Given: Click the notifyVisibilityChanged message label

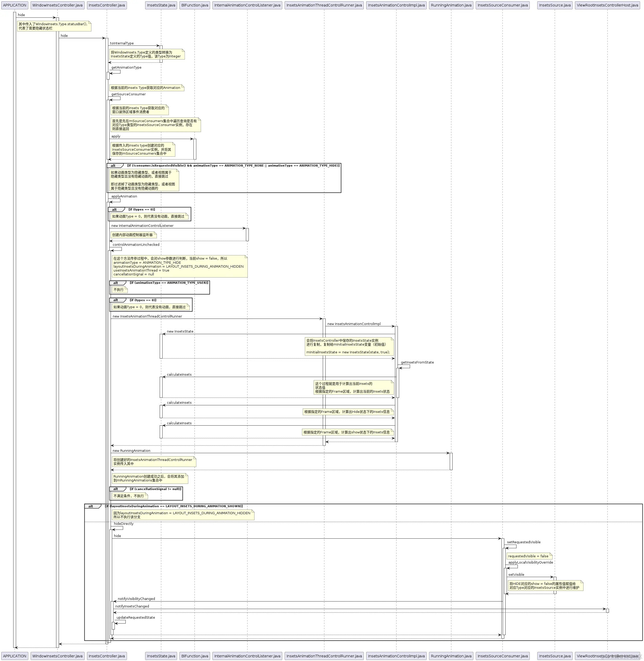Looking at the screenshot, I should (136, 599).
